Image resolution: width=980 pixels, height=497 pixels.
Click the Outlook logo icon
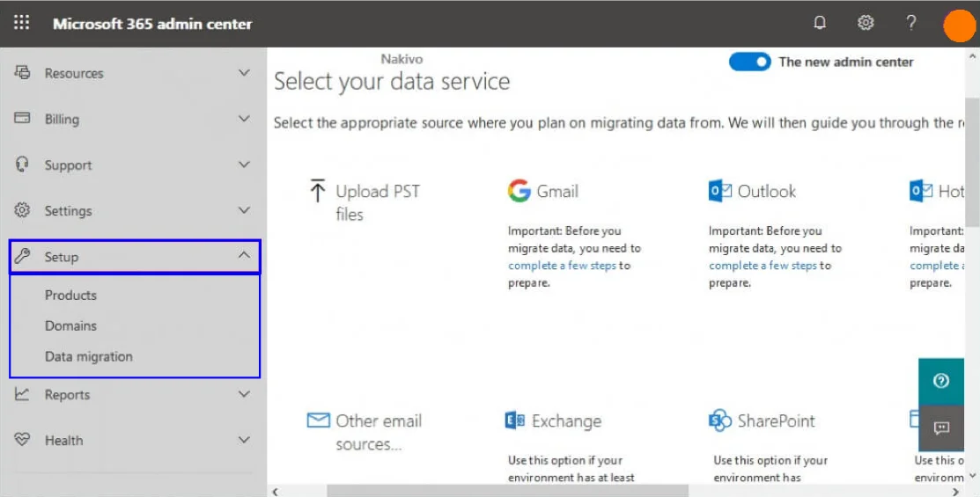(720, 190)
